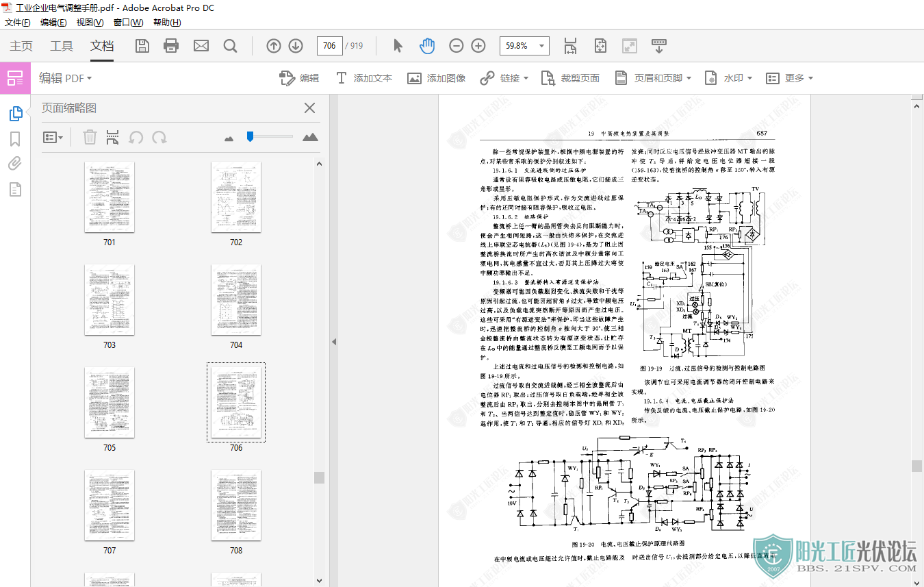Rotate page counterclockwise icon
Viewport: 924px width, 587px height.
[x=136, y=137]
